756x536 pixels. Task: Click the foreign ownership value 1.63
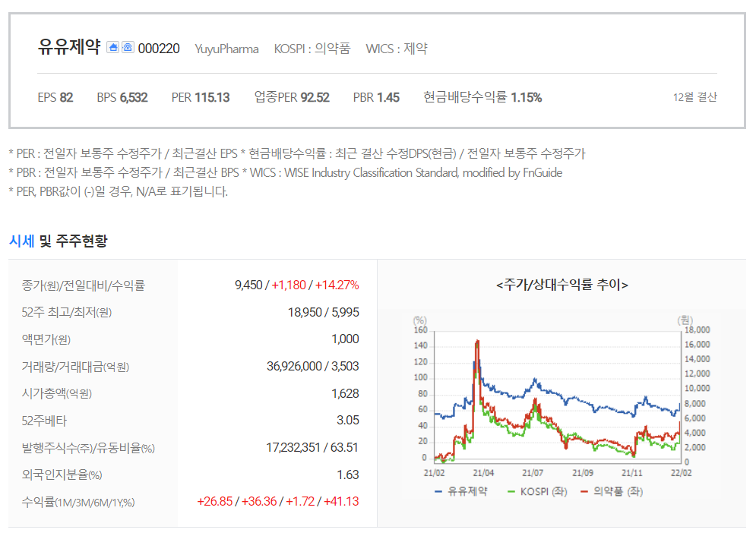point(348,475)
